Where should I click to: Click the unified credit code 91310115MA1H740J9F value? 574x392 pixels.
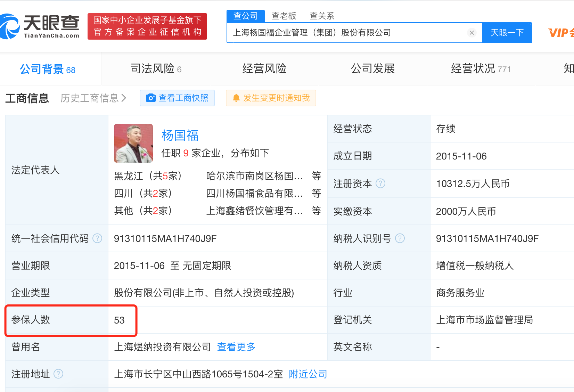pos(165,238)
